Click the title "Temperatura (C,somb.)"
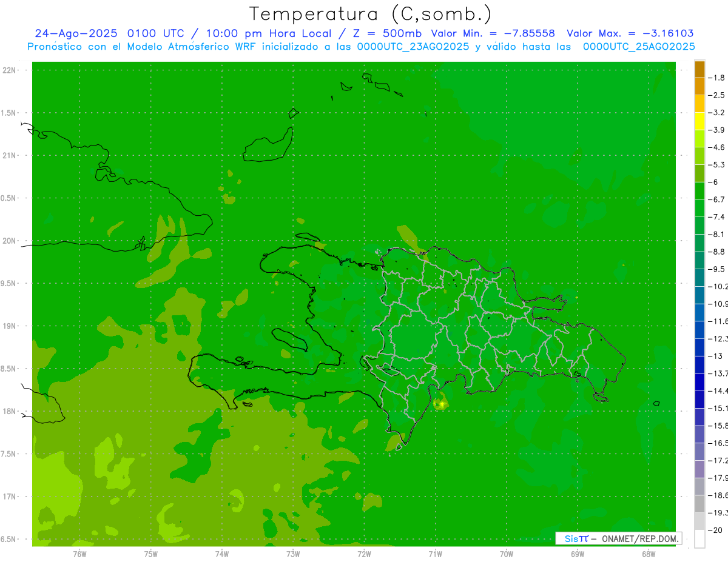The width and height of the screenshot is (728, 562). coord(371,14)
